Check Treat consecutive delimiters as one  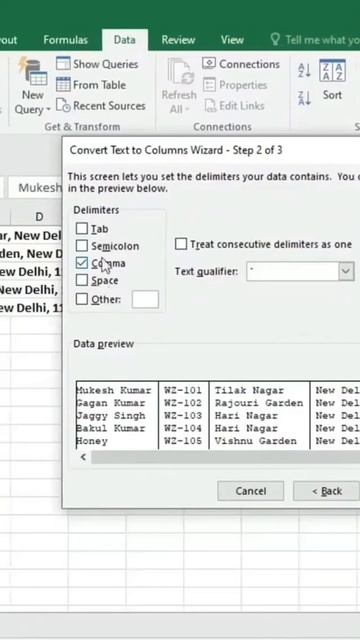point(181,244)
